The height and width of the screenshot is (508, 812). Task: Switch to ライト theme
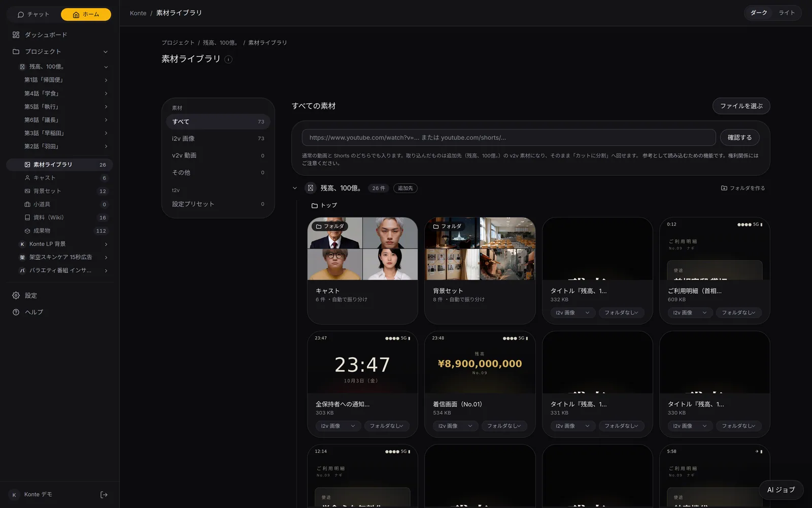click(787, 13)
